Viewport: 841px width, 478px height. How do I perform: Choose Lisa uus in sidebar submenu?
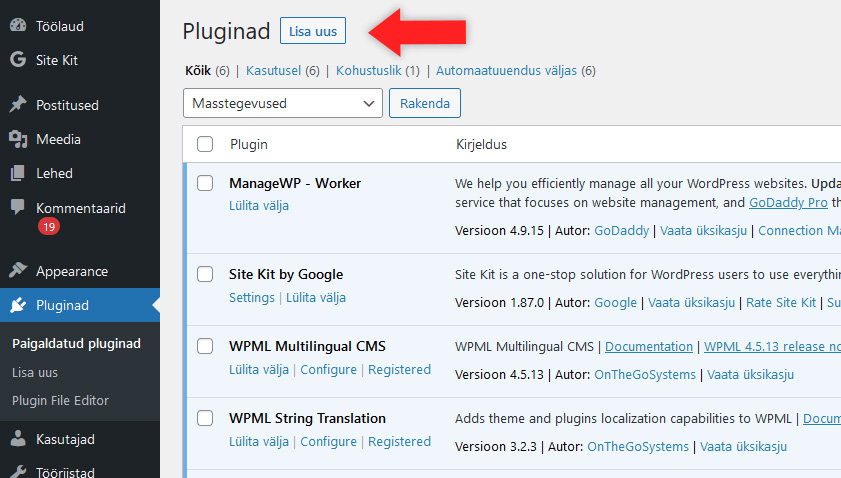point(35,372)
